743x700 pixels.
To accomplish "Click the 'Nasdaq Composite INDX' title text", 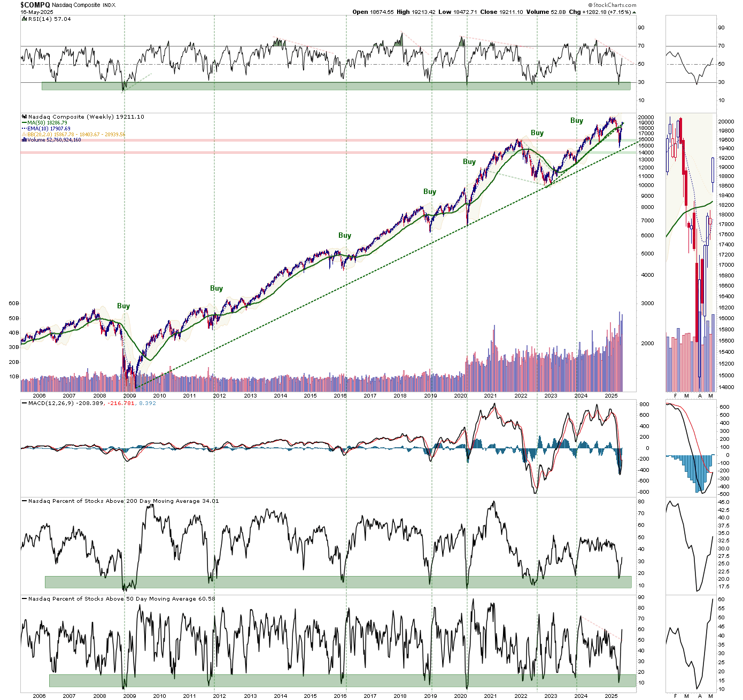I will pyautogui.click(x=83, y=5).
